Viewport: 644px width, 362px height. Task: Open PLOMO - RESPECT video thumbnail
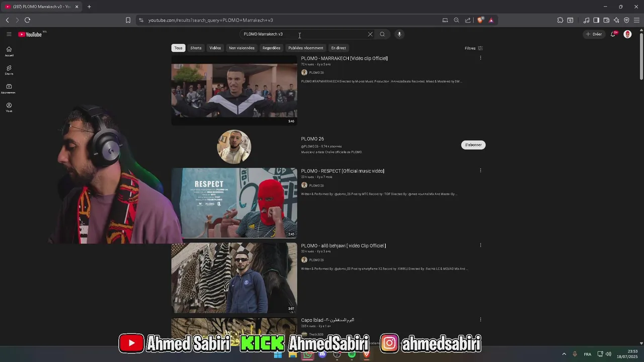(x=234, y=203)
